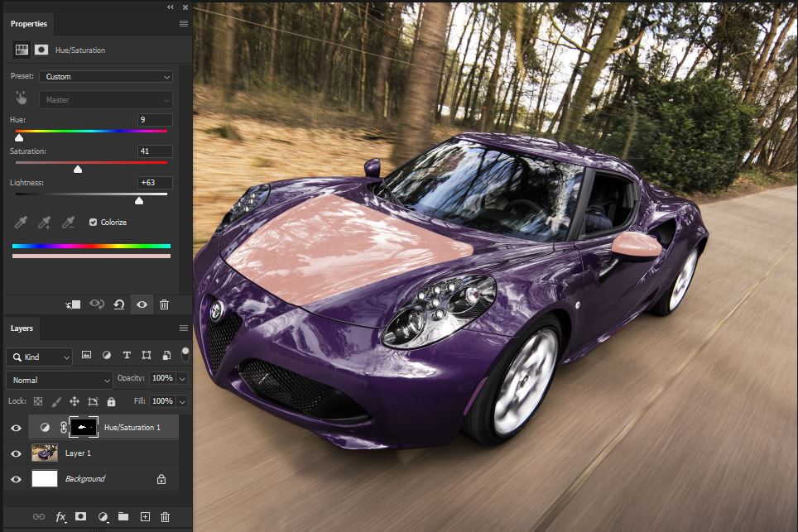Lock all layer attributes
The width and height of the screenshot is (798, 532).
pyautogui.click(x=111, y=401)
